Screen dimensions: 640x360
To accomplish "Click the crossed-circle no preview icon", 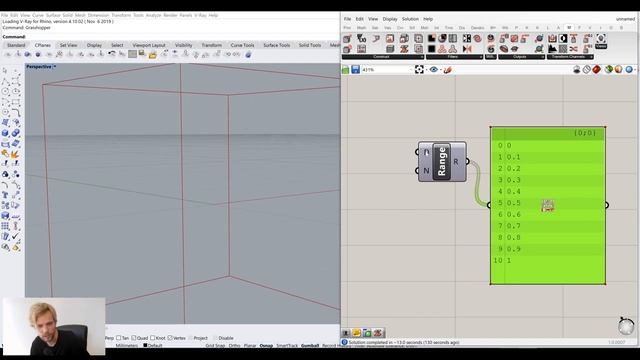I will (587, 70).
